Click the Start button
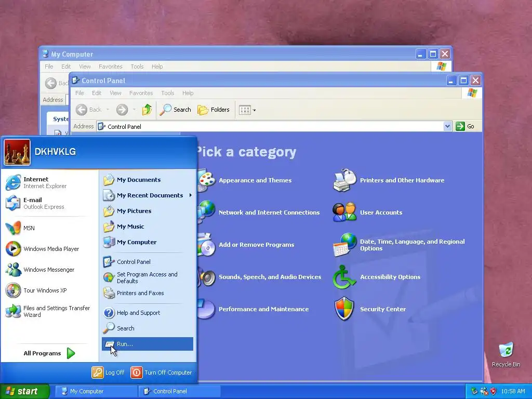Image resolution: width=532 pixels, height=399 pixels. [x=24, y=391]
